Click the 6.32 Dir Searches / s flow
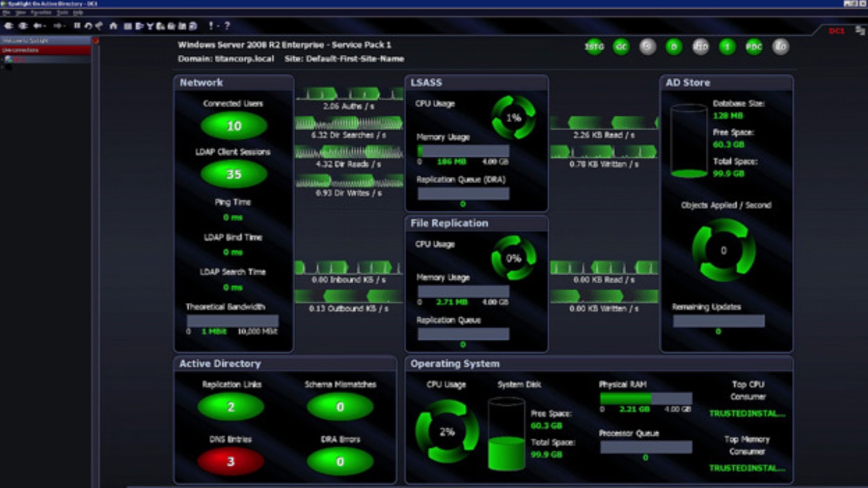The height and width of the screenshot is (488, 868). pos(349,127)
